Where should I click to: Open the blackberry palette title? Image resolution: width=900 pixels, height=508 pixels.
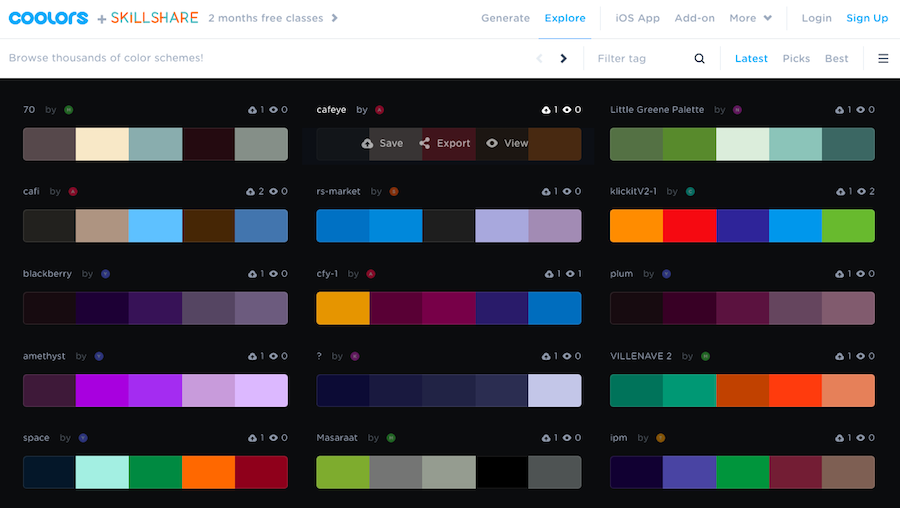click(47, 274)
